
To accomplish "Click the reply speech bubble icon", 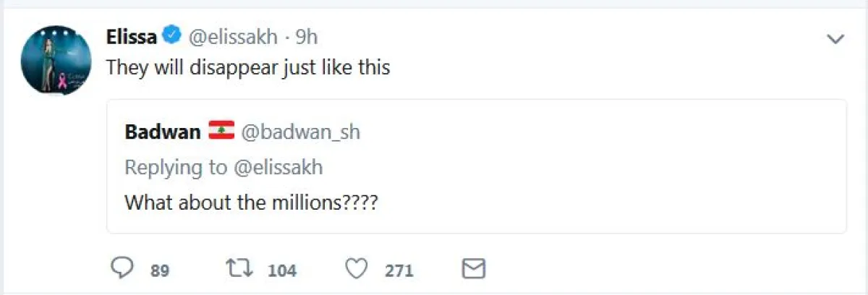I will pos(124,270).
